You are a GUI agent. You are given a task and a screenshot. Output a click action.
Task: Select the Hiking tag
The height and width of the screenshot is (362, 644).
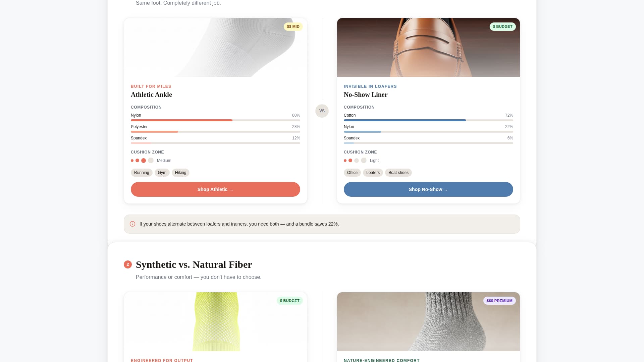tap(180, 173)
